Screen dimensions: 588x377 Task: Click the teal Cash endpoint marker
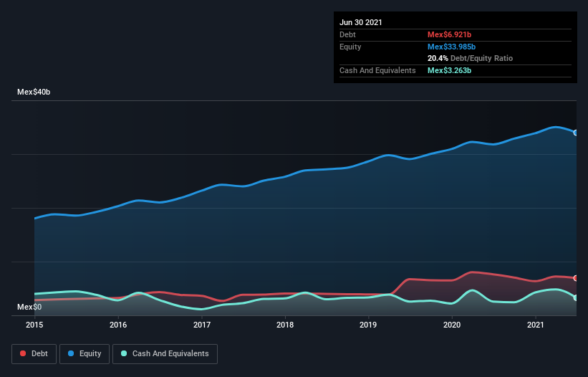576,298
